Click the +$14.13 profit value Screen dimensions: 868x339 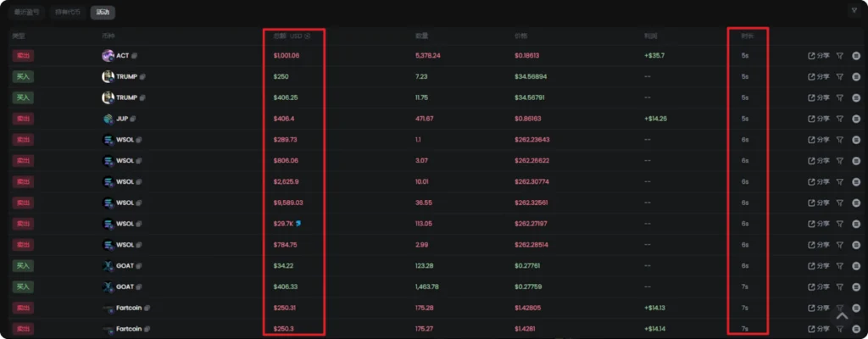point(655,308)
